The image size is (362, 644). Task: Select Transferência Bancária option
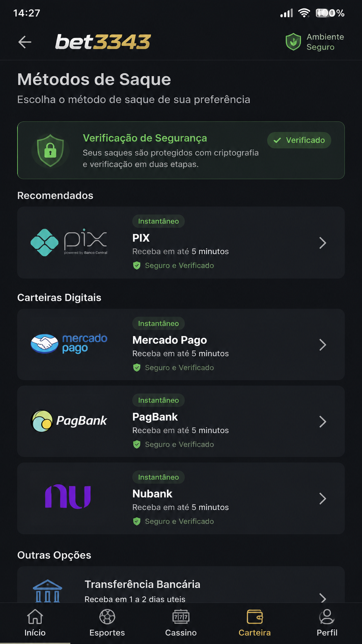pos(181,585)
